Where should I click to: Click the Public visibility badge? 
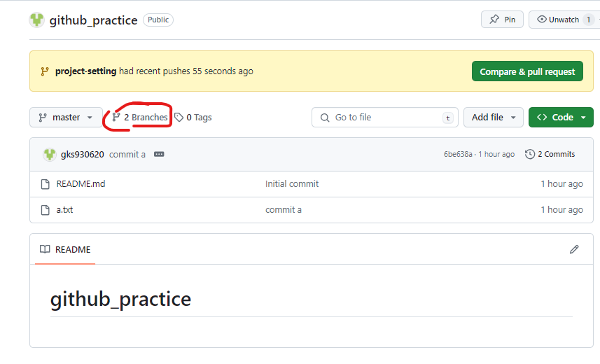(158, 20)
